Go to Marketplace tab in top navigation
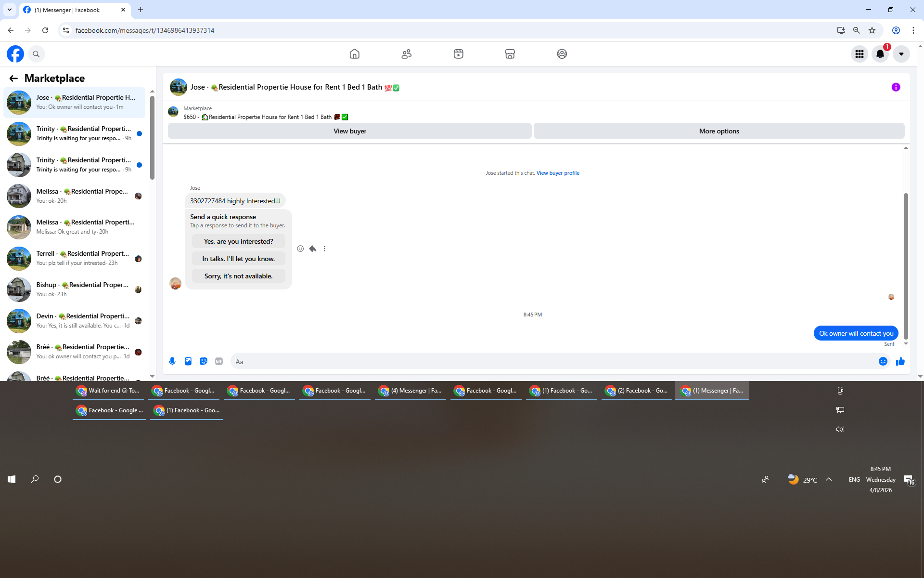The height and width of the screenshot is (578, 924). 510,54
